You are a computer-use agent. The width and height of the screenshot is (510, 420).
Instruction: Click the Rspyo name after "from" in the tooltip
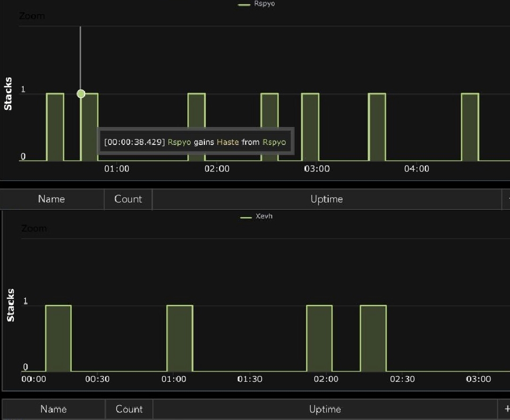coord(274,142)
